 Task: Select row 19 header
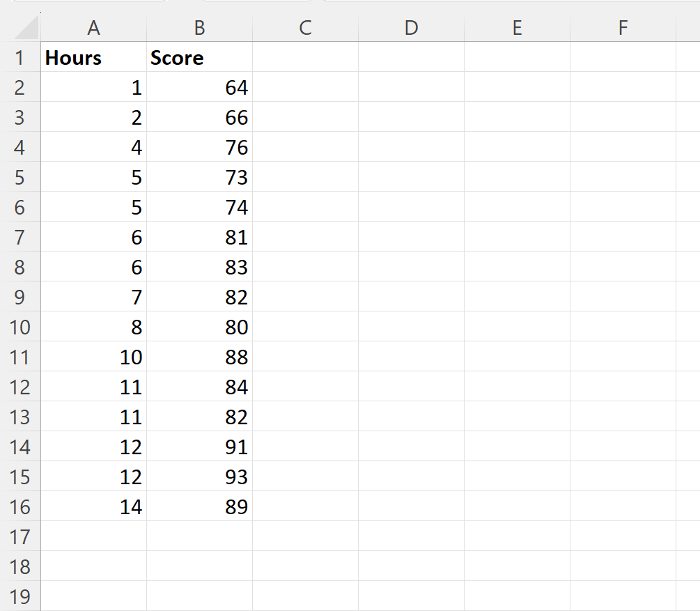(20, 596)
